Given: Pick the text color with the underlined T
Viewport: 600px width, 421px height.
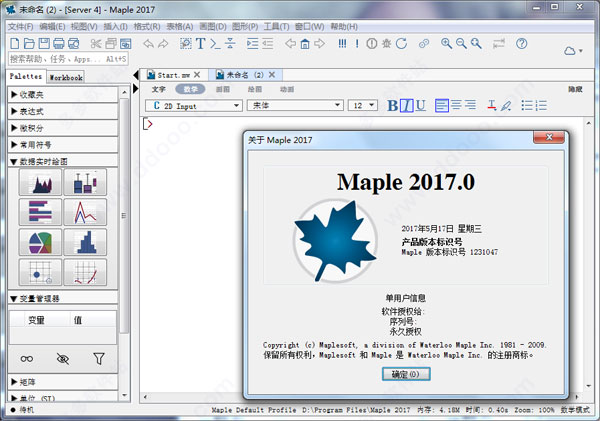Looking at the screenshot, I should [492, 105].
